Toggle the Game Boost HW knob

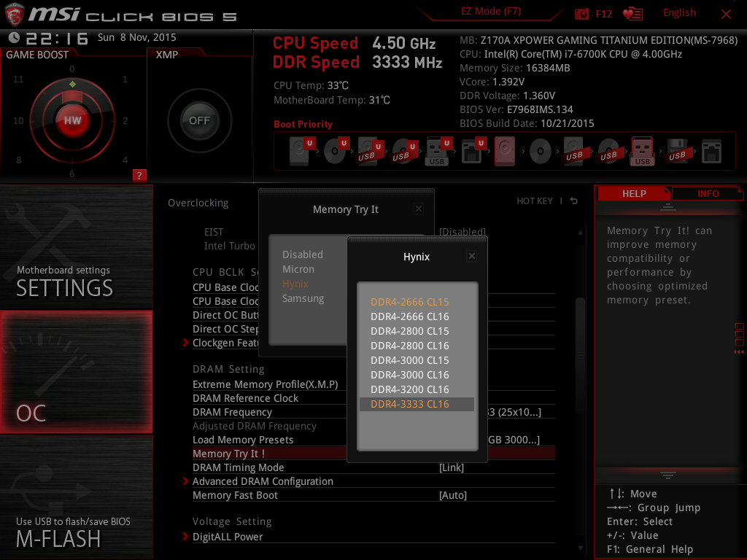click(x=72, y=120)
